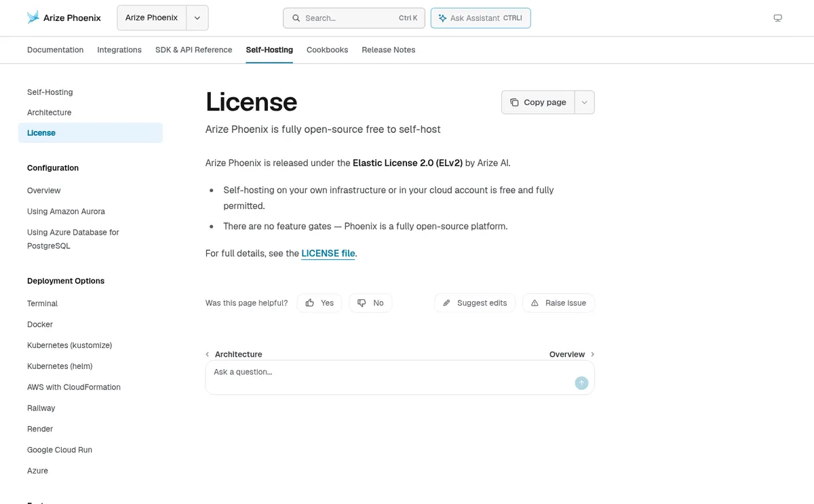Click the Ask a question input box

(x=400, y=377)
